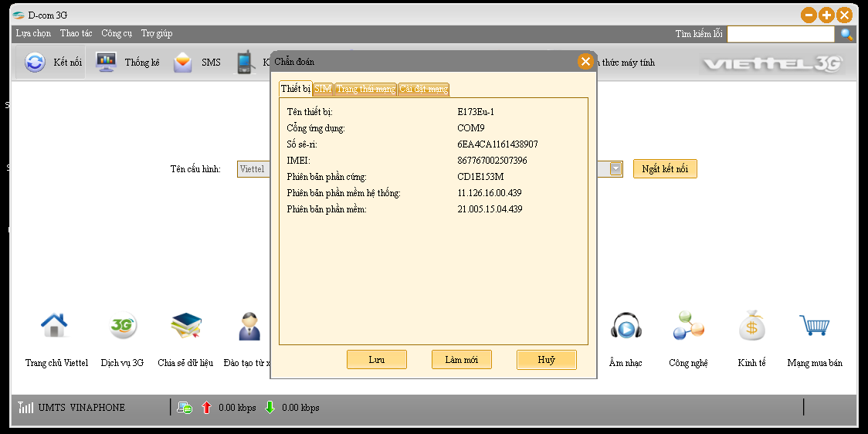The image size is (868, 434).
Task: Expand the Tên cấu hình dropdown arrow
Action: tap(615, 169)
